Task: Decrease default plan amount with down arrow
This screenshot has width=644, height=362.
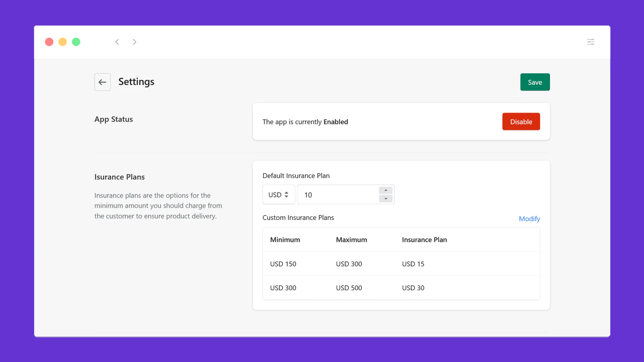Action: (386, 199)
